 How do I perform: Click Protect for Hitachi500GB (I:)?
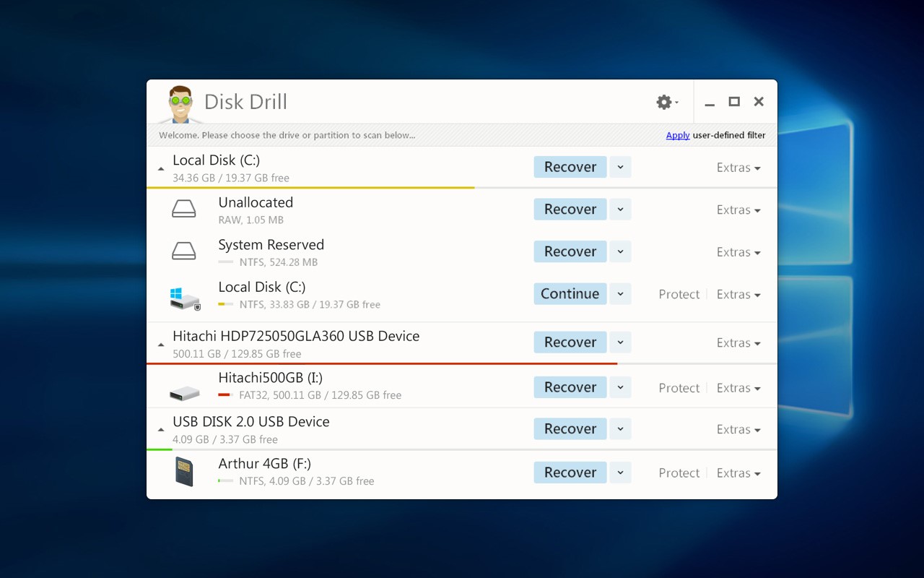[x=679, y=387]
